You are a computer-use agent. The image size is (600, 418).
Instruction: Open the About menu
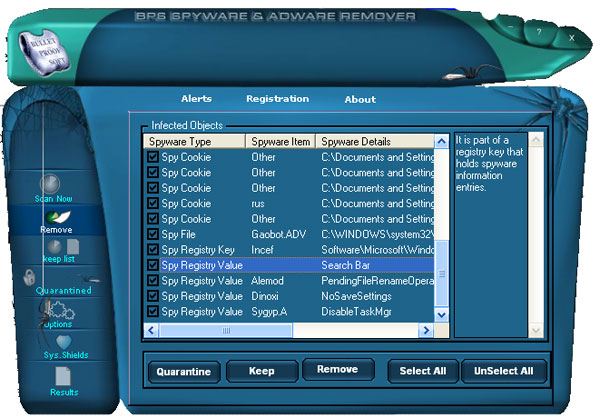pyautogui.click(x=360, y=100)
